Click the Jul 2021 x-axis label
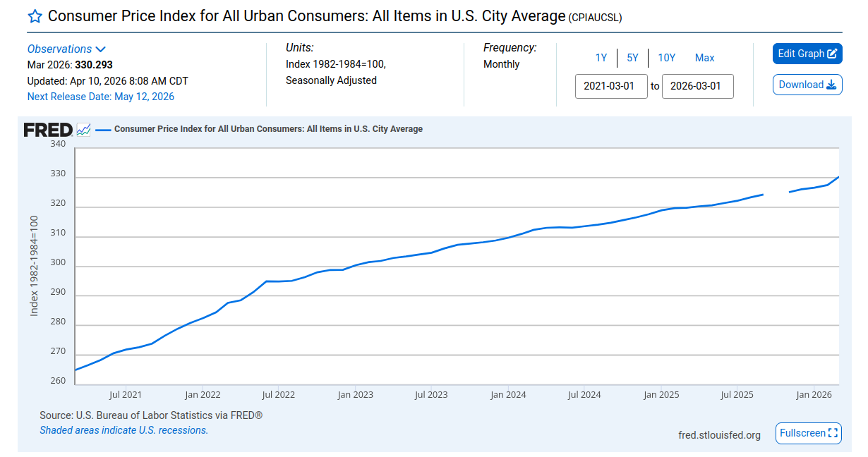The height and width of the screenshot is (457, 868). click(x=126, y=395)
